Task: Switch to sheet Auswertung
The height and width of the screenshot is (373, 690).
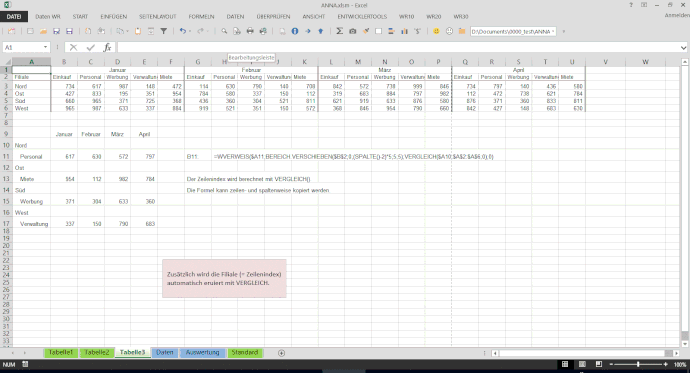Action: (202, 352)
